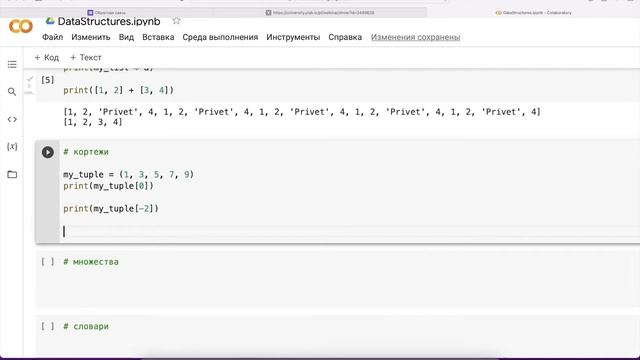Click the [5] execution count label
The height and width of the screenshot is (360, 640).
(x=48, y=80)
